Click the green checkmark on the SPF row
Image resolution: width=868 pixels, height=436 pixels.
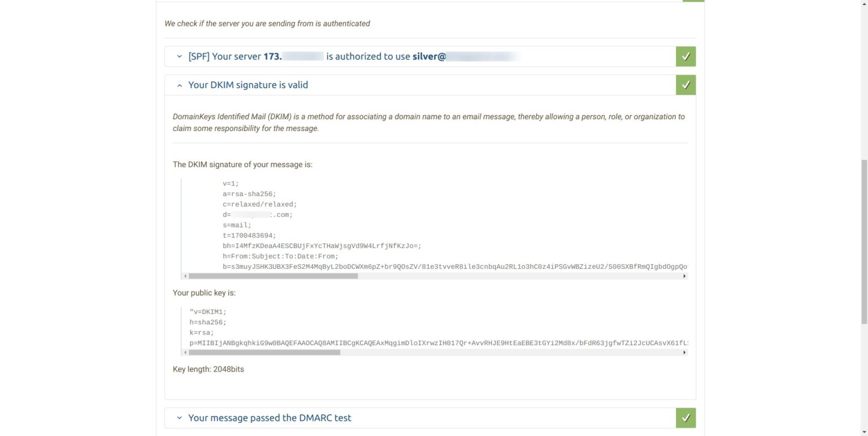pos(685,56)
